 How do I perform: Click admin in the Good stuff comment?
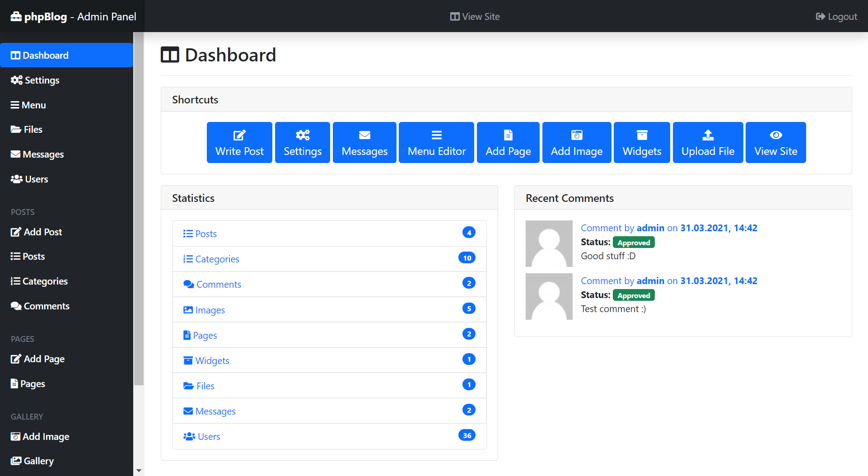pyautogui.click(x=650, y=228)
